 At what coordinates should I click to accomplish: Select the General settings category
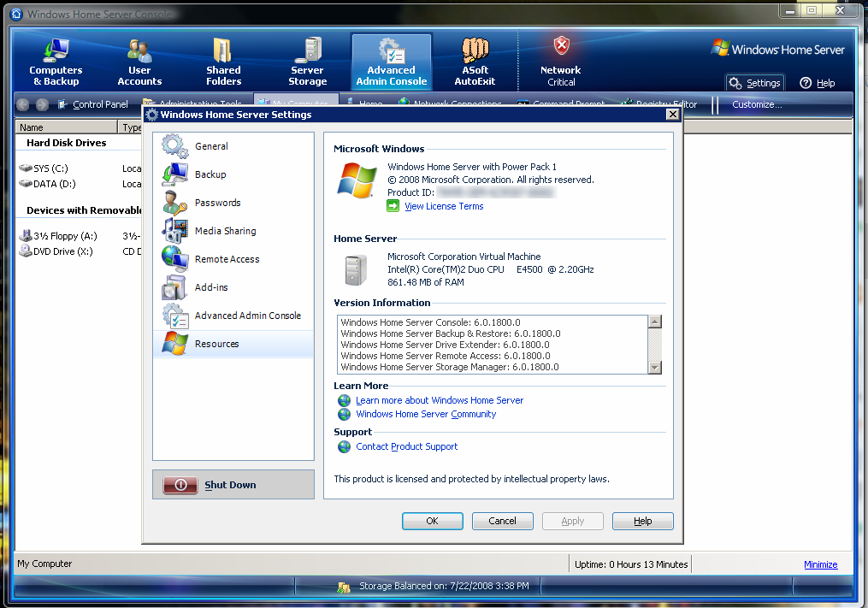point(211,146)
